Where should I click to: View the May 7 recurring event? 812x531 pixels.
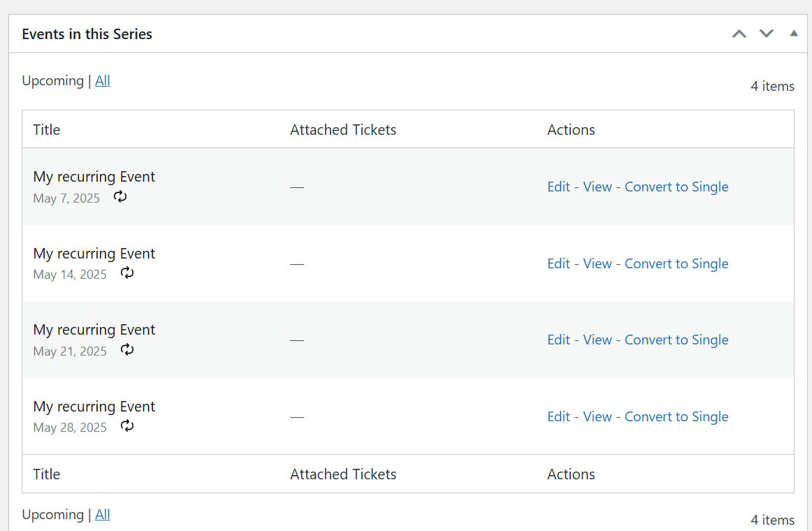597,187
